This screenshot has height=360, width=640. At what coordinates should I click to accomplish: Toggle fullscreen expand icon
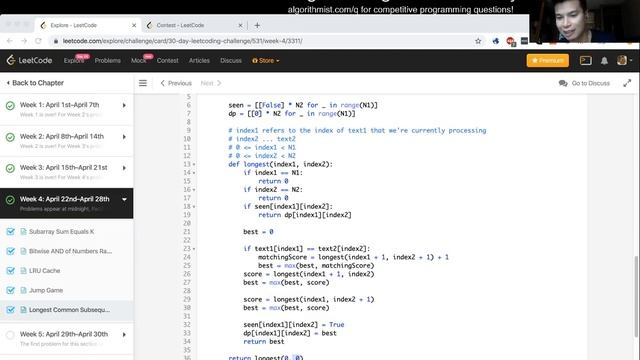click(x=627, y=83)
